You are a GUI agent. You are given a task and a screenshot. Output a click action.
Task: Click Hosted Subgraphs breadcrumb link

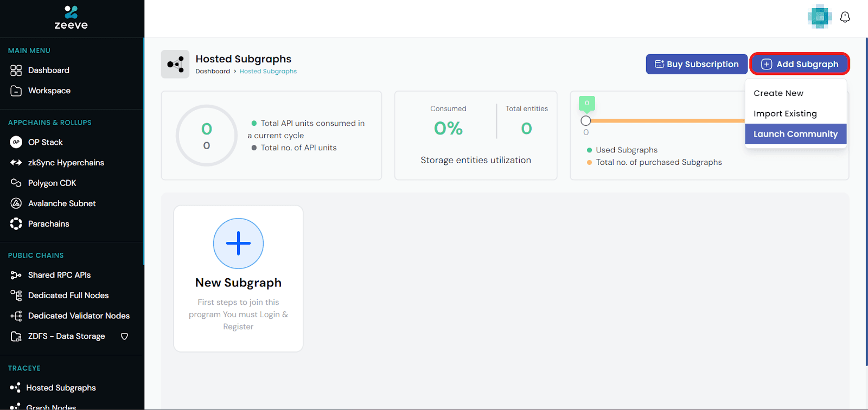(268, 71)
